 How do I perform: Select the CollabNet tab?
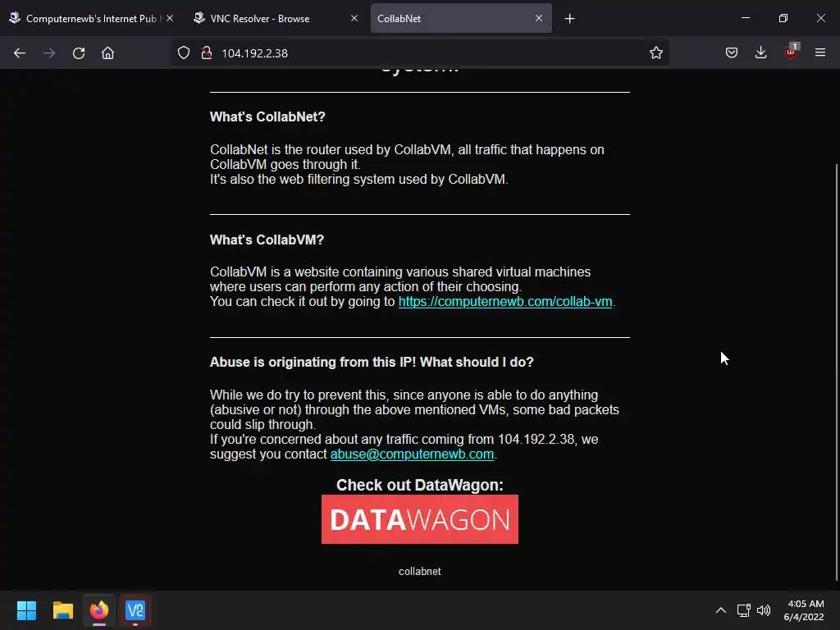461,18
